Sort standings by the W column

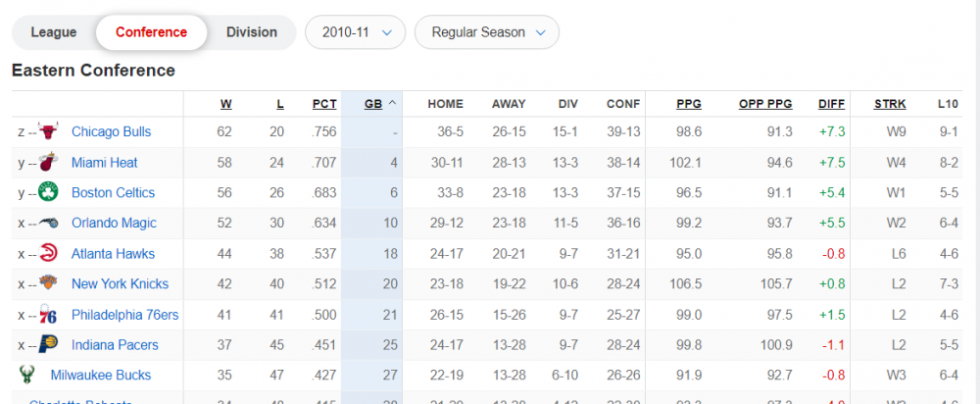point(225,104)
